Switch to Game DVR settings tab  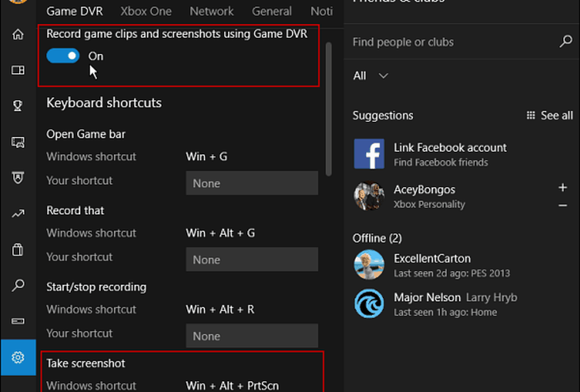[x=75, y=11]
